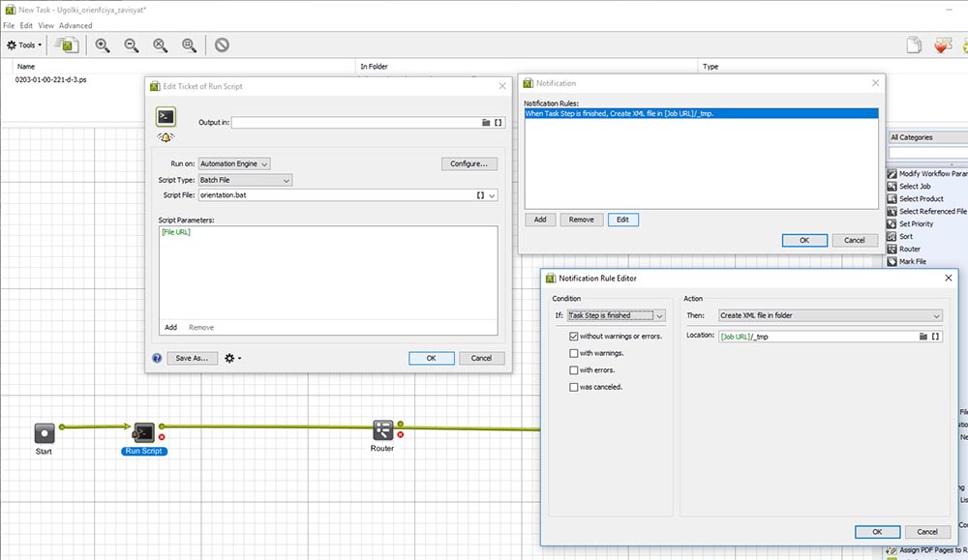Enable the 'with warnings' checkbox
The width and height of the screenshot is (968, 560).
[574, 353]
